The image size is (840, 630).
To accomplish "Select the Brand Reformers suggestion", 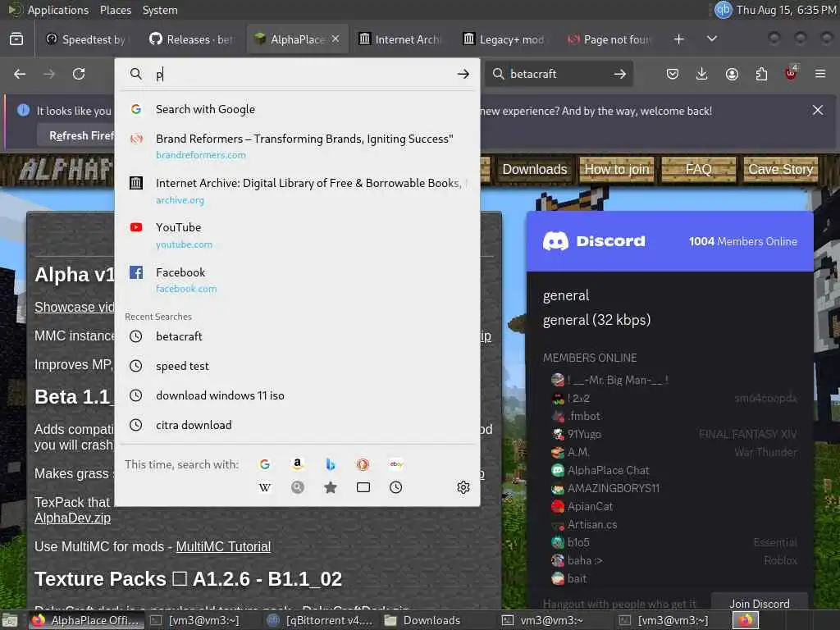I will (297, 146).
